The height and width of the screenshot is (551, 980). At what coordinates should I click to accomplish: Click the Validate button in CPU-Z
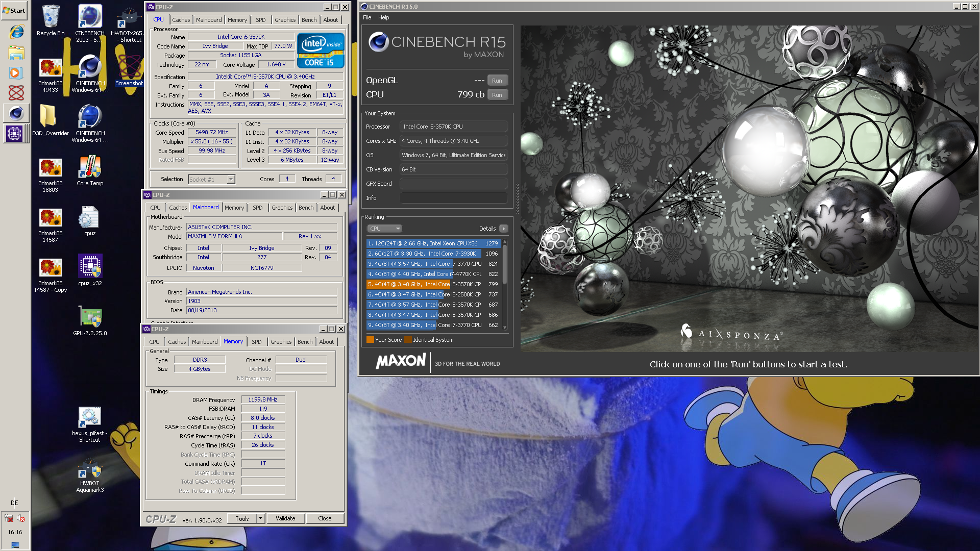[x=285, y=518]
